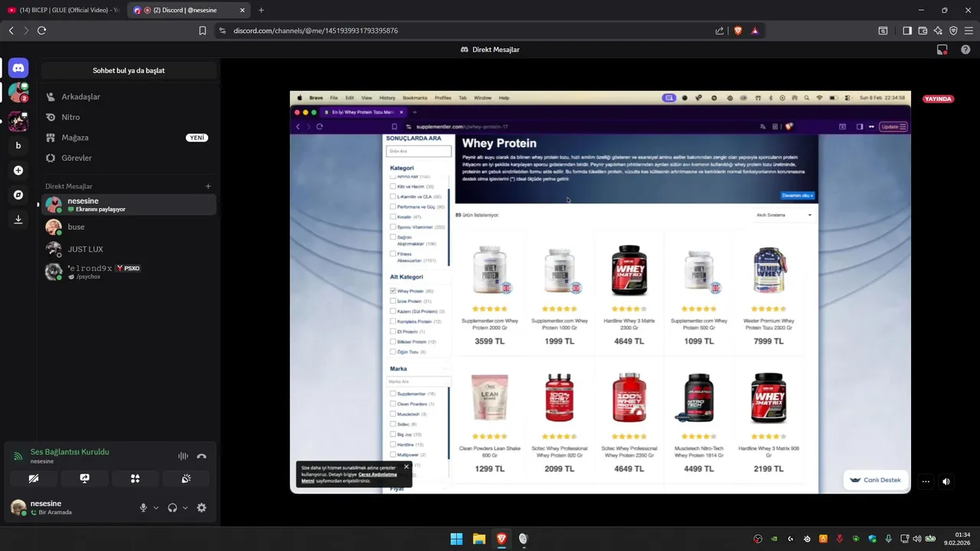Open Discover servers compass icon
This screenshot has width=980, height=551.
[18, 195]
